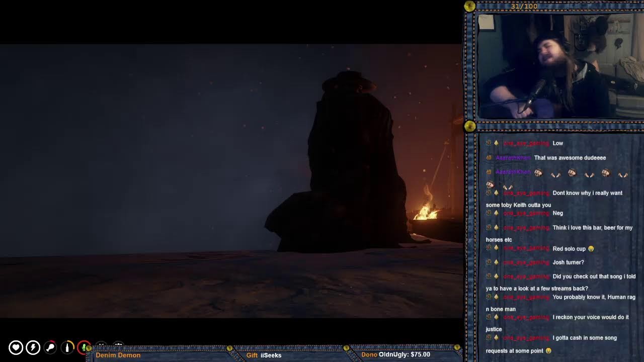
Task: Click the bottle thirst status icon
Action: (x=67, y=347)
